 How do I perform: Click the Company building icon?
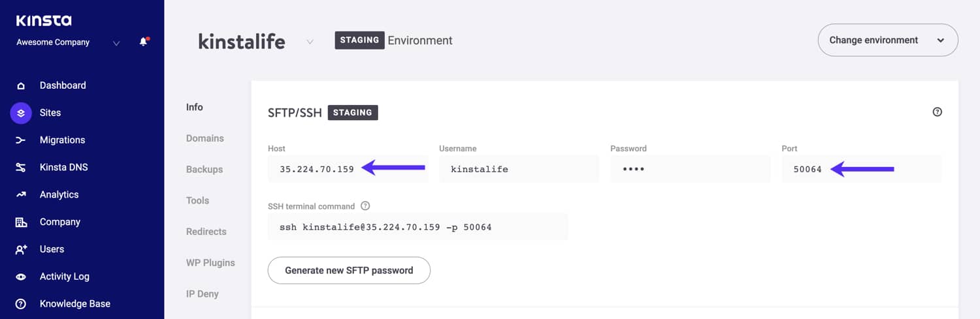[x=21, y=222]
